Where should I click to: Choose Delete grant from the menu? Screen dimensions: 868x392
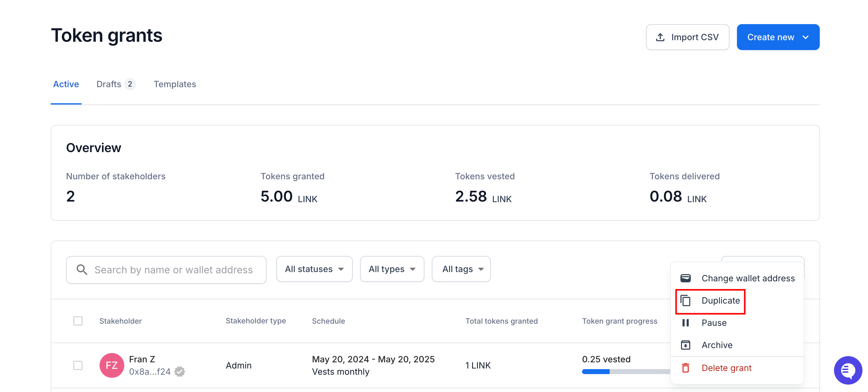point(737,368)
